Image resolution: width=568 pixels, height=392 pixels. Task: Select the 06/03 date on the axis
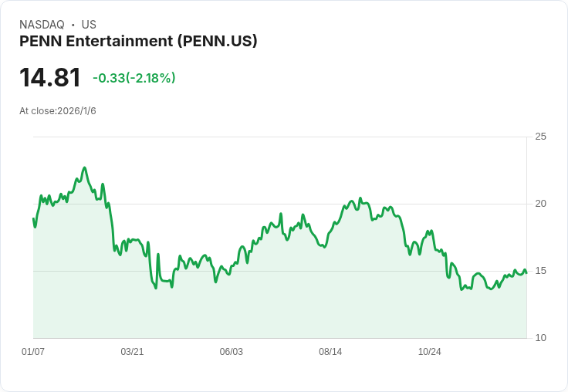pos(231,352)
